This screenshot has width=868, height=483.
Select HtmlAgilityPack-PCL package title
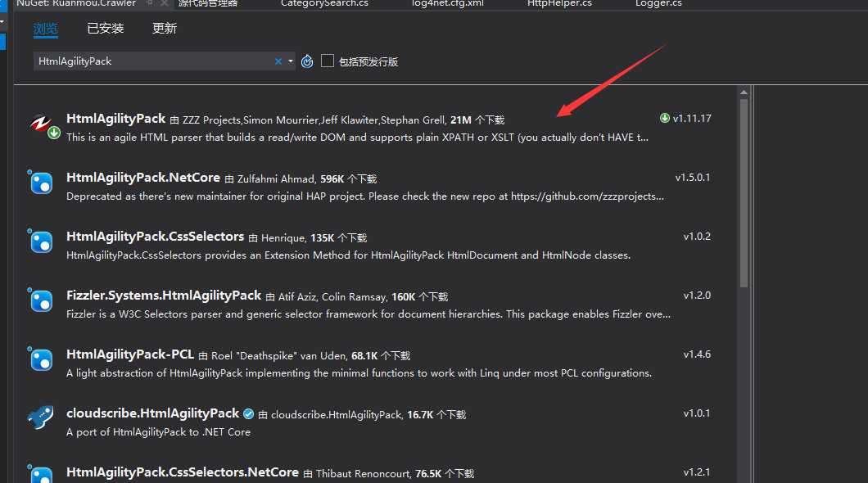pyautogui.click(x=130, y=354)
